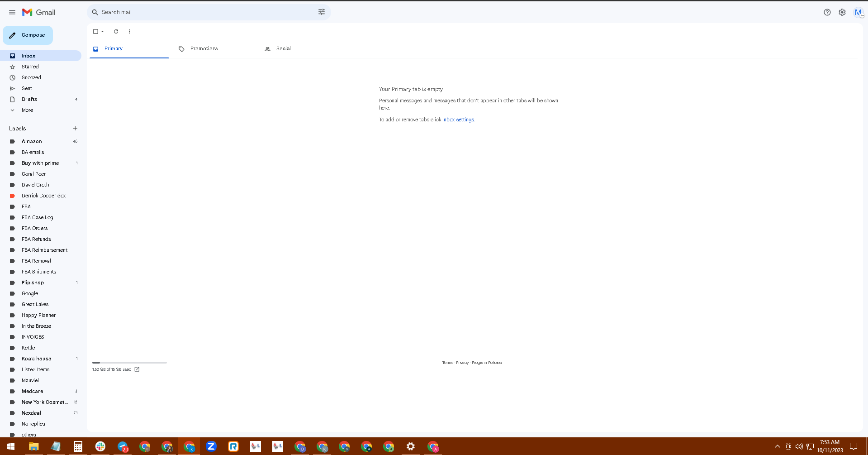
Task: Open Gmail Support help icon
Action: pos(827,12)
